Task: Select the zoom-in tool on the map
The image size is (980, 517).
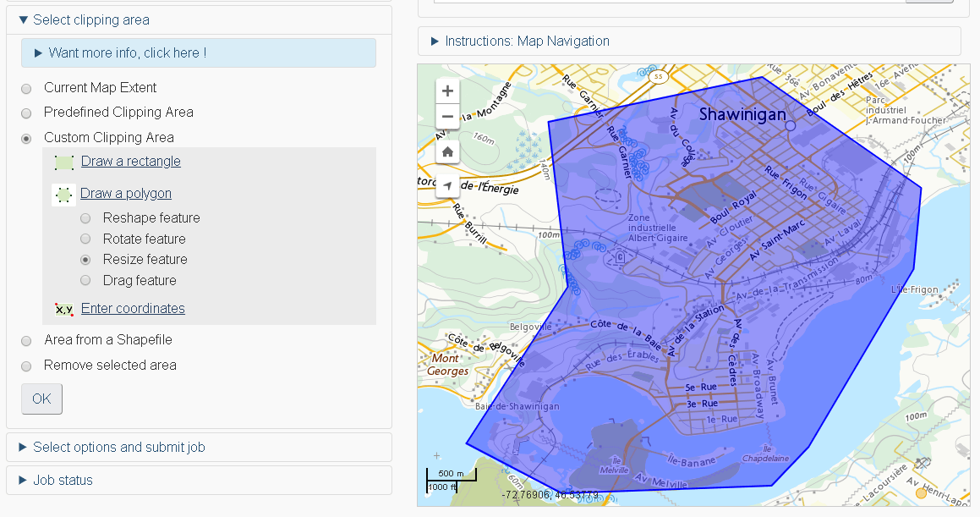Action: (x=447, y=91)
